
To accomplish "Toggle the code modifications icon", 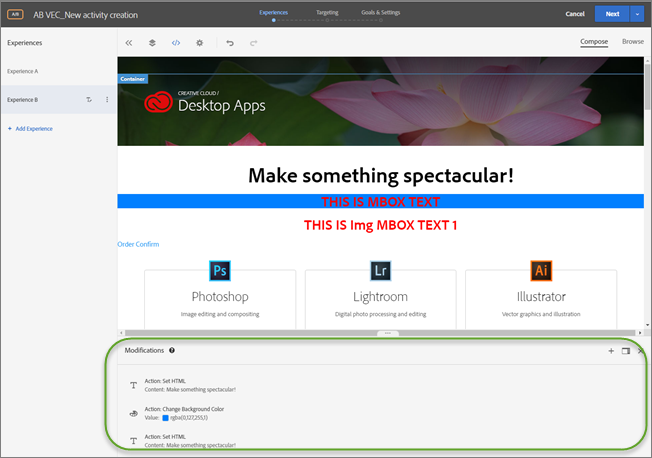I will pyautogui.click(x=176, y=43).
